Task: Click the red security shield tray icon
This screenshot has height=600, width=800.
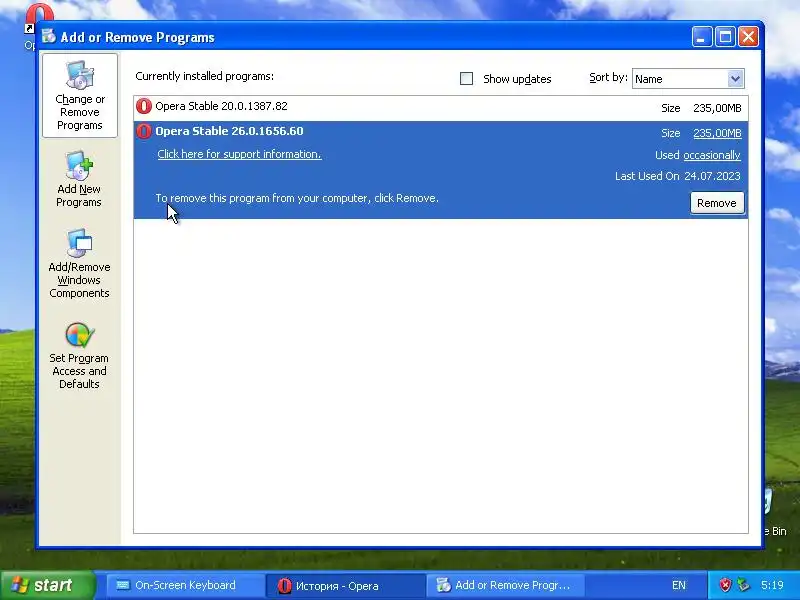Action: [725, 585]
